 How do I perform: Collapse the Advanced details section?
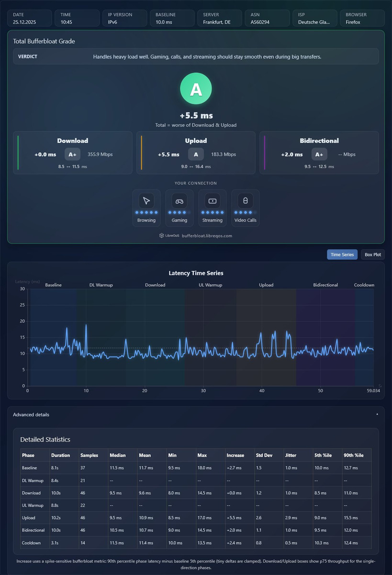[196, 414]
